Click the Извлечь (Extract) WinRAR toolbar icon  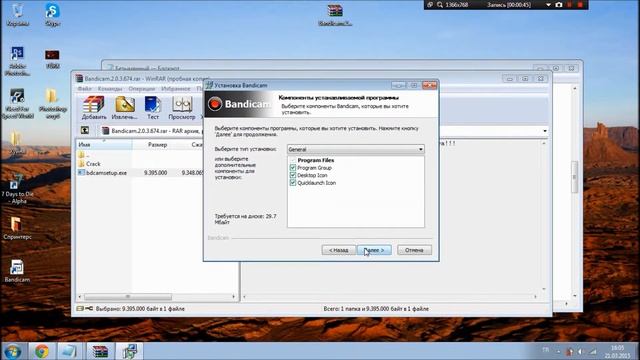[x=124, y=108]
